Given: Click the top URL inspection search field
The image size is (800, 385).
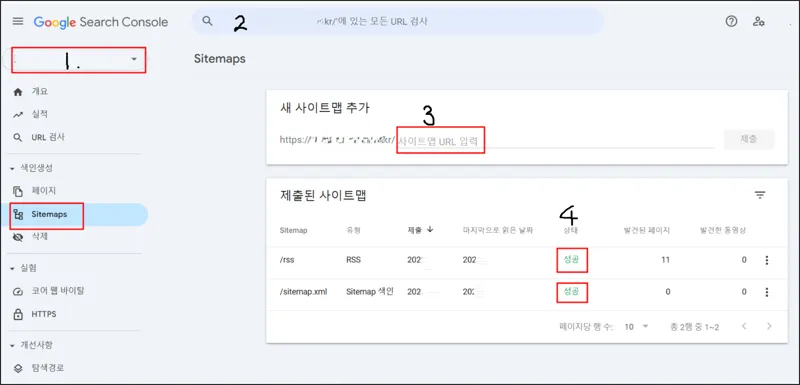Looking at the screenshot, I should coord(397,21).
